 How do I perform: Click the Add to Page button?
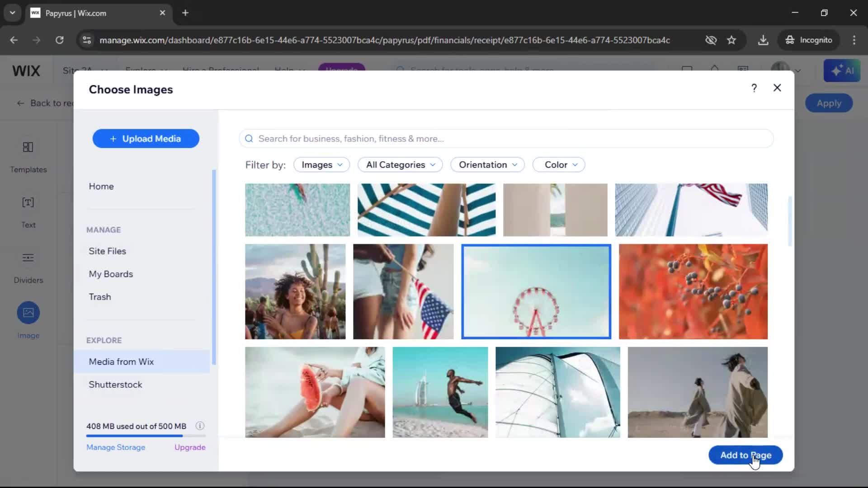pyautogui.click(x=745, y=455)
